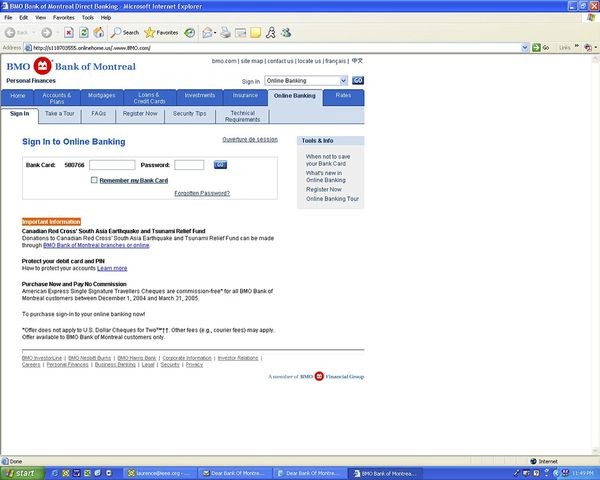Open the Favorites menu
600x480 pixels.
click(x=64, y=18)
